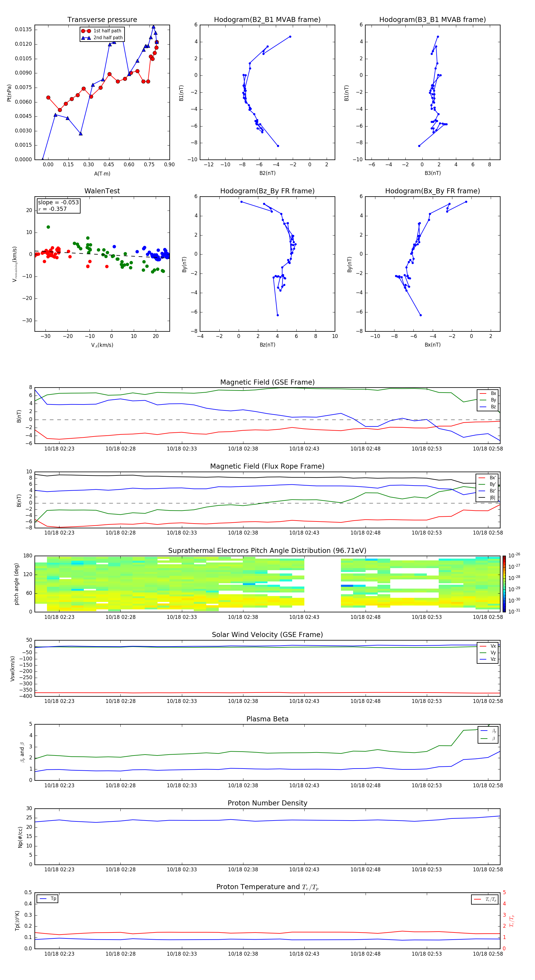Click the 'WalenTest' plot title

[x=102, y=191]
